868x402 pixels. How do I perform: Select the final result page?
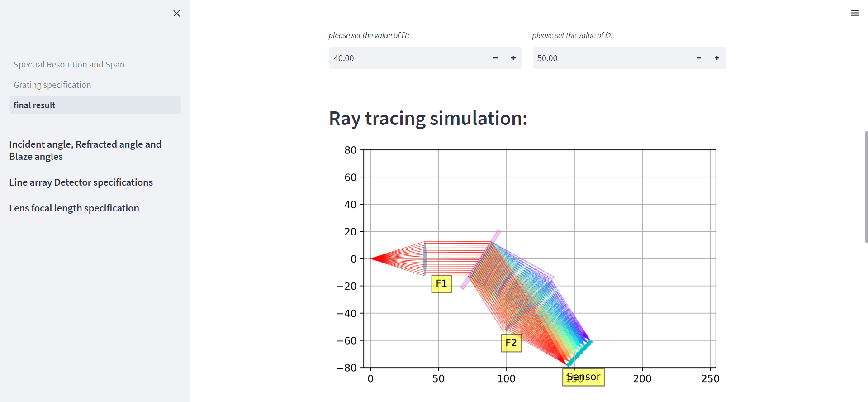[x=95, y=105]
